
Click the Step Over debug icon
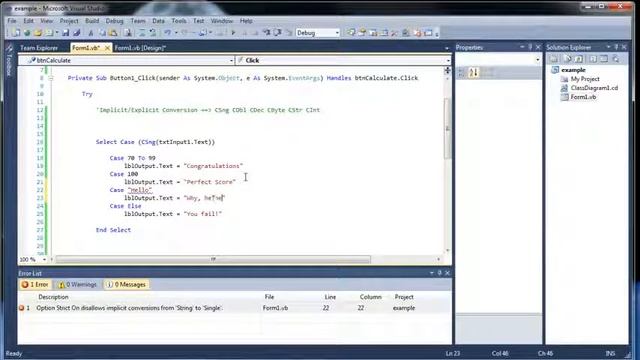tap(277, 33)
